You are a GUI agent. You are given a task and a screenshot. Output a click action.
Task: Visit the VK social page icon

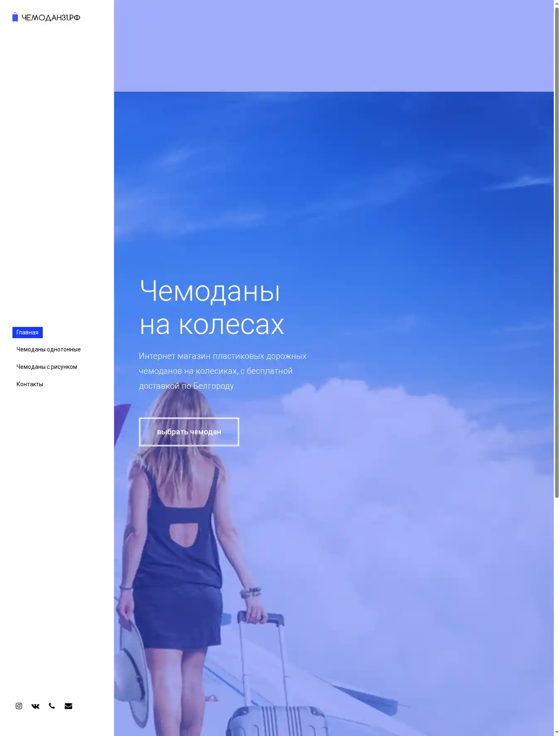[35, 706]
